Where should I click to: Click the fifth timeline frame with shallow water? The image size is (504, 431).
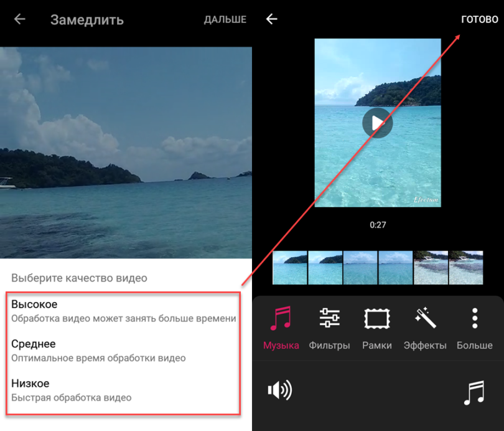(x=431, y=268)
